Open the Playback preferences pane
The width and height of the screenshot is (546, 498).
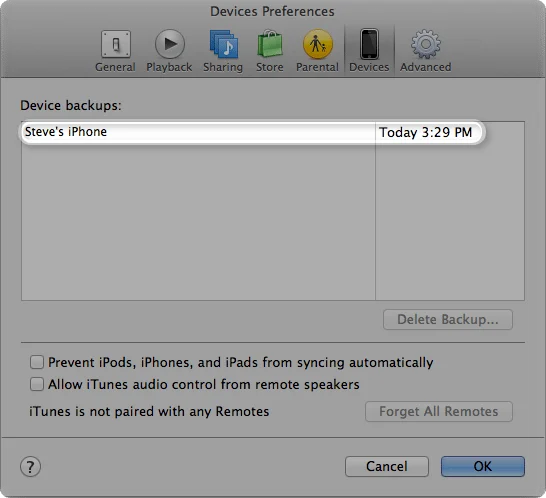(x=169, y=51)
